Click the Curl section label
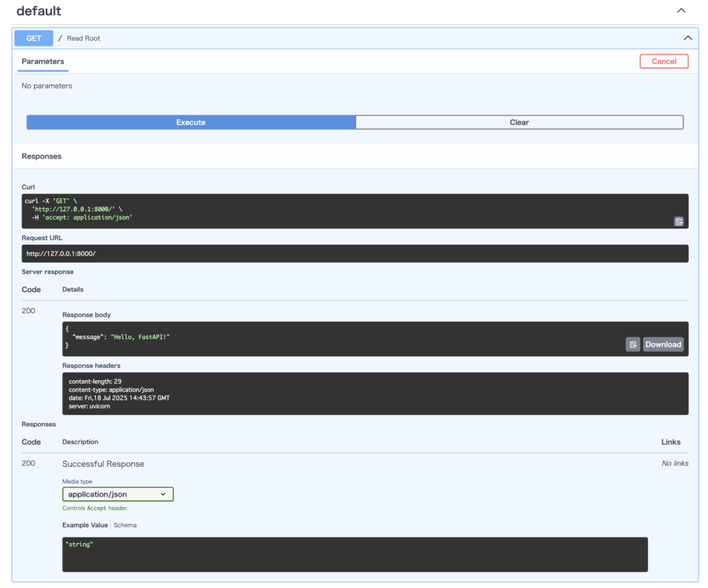The width and height of the screenshot is (708, 588). [x=28, y=187]
